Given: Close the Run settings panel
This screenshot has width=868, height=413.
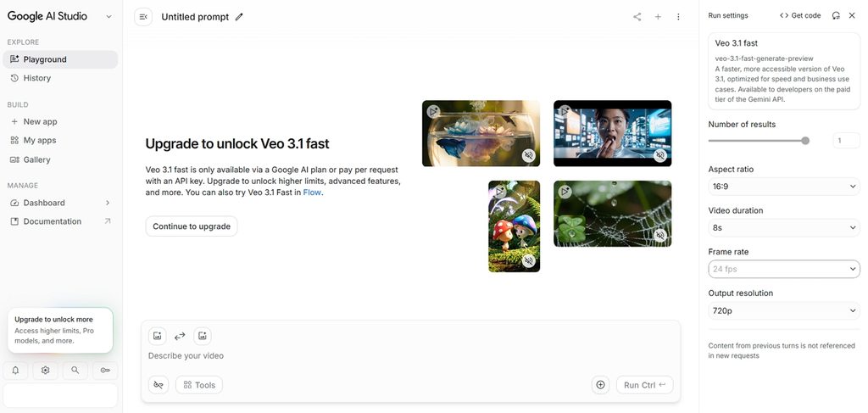Looking at the screenshot, I should pyautogui.click(x=852, y=15).
